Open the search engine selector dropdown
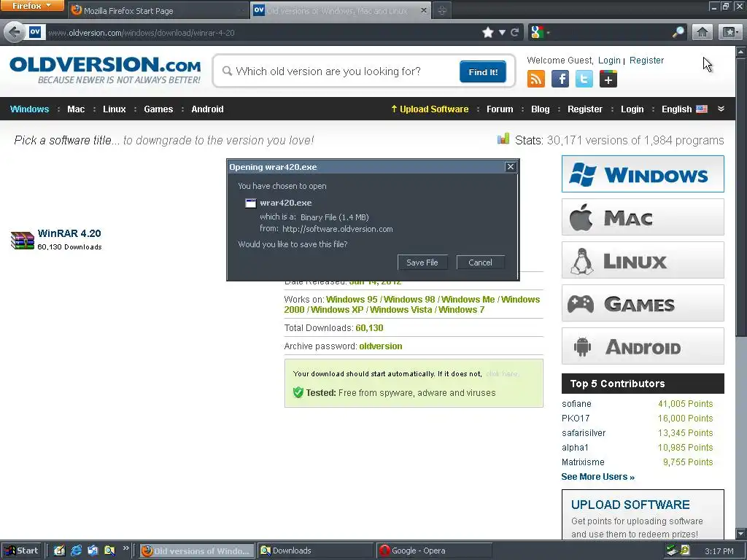This screenshot has width=747, height=560. point(540,32)
